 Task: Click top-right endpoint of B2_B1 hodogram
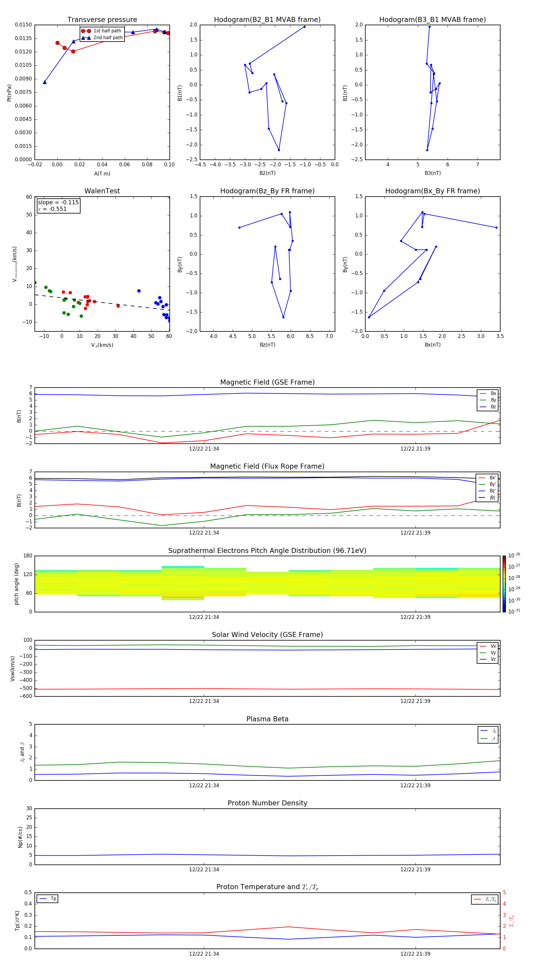304,27
